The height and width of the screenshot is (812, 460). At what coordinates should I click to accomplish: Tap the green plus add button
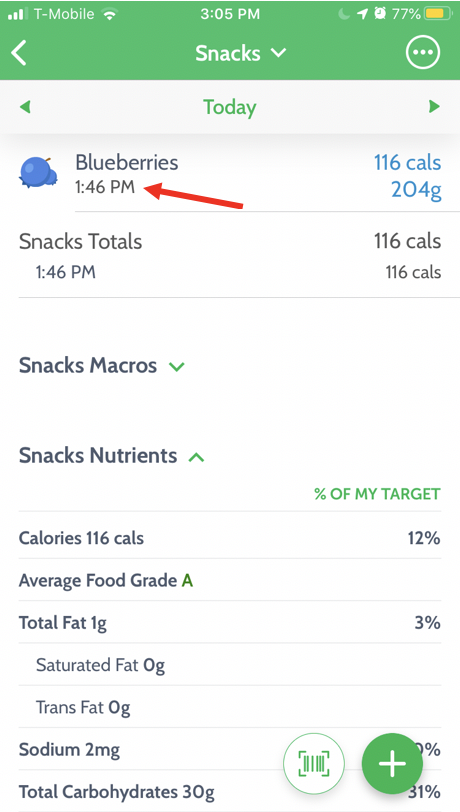point(392,764)
